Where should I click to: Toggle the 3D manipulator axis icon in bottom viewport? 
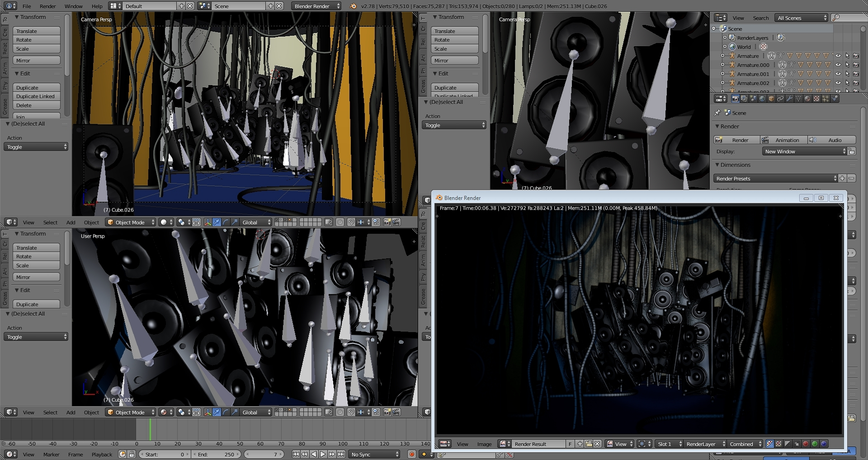coord(208,412)
